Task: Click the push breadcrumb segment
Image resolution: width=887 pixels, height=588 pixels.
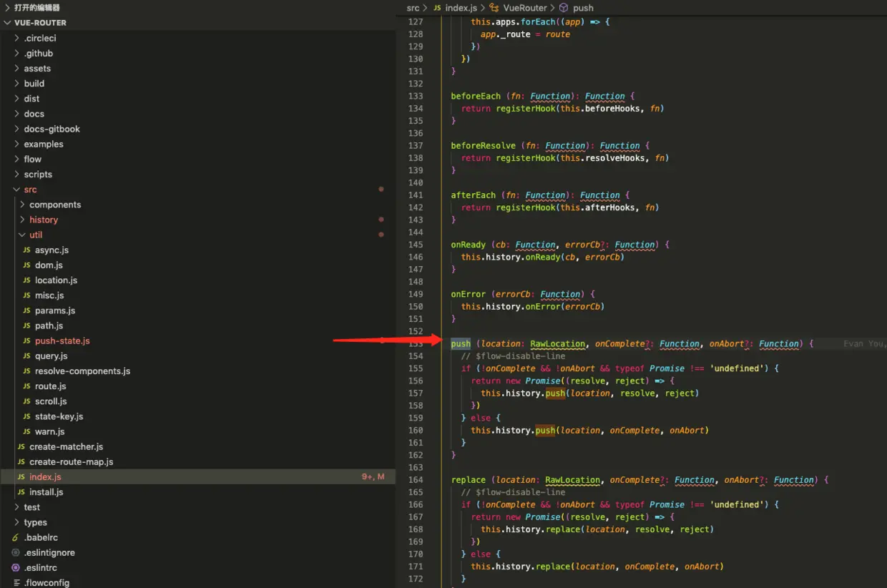Action: click(x=583, y=8)
